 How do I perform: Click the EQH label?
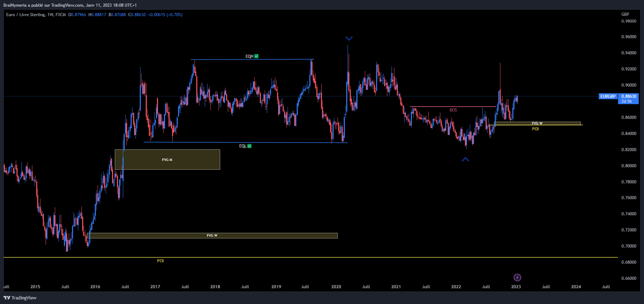coord(252,56)
